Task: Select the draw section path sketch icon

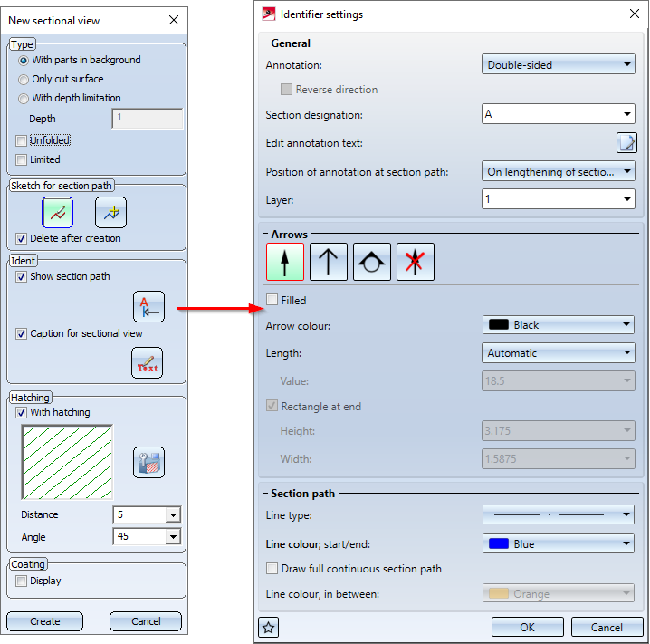Action: pyautogui.click(x=58, y=213)
